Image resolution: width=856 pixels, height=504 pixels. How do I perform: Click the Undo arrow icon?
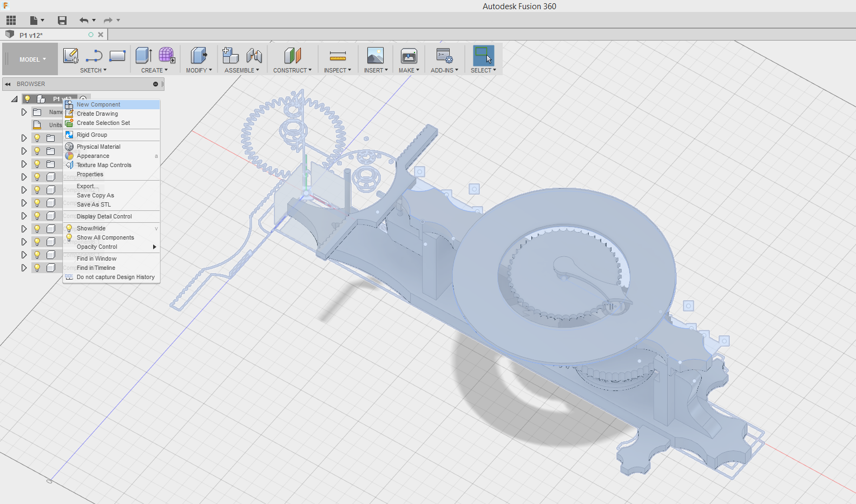pos(84,21)
